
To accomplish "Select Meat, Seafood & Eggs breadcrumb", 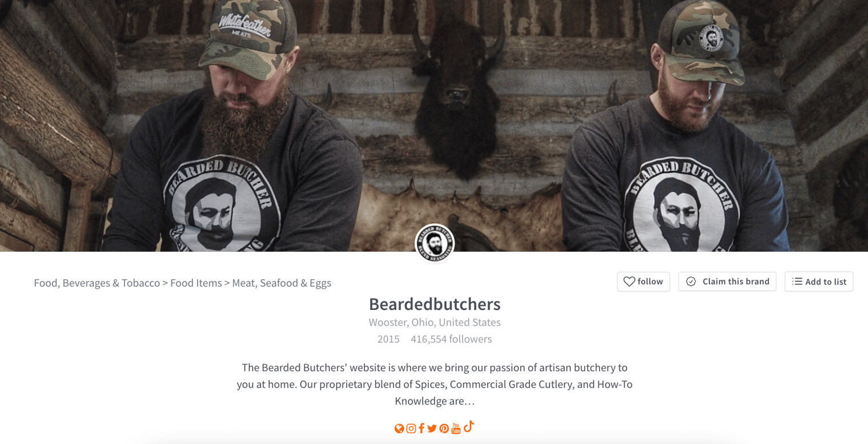I will click(282, 283).
